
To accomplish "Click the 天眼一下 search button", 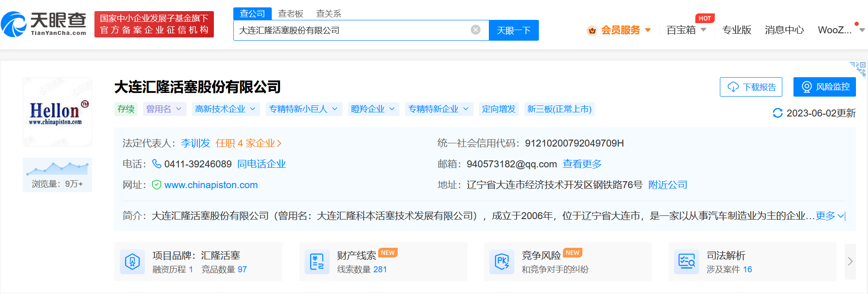I will (514, 31).
